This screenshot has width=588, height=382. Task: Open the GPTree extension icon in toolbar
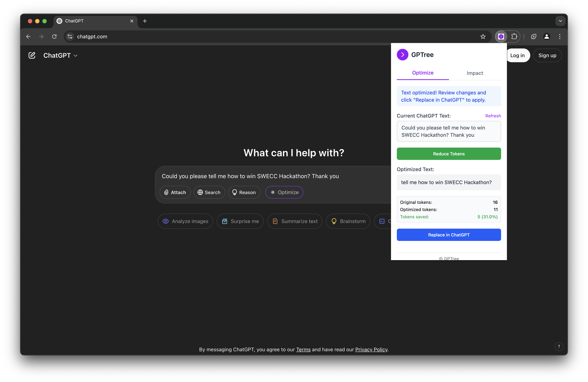click(x=501, y=37)
